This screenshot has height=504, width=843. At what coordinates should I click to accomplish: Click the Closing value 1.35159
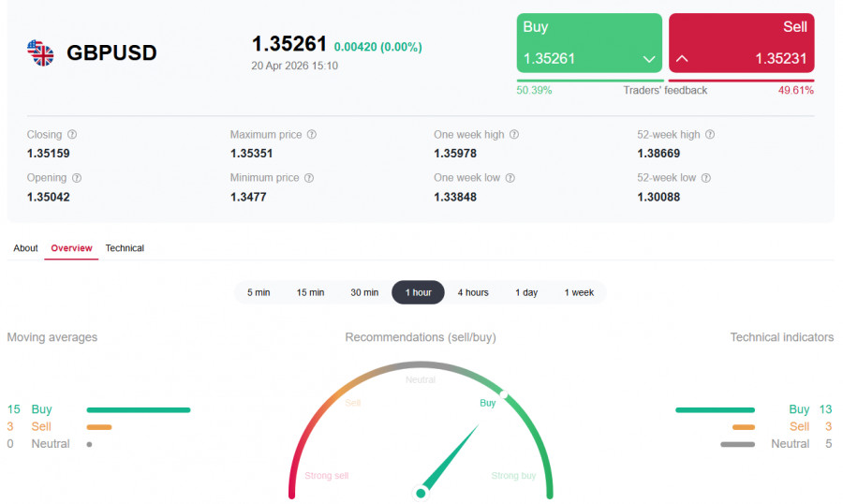[x=49, y=154]
